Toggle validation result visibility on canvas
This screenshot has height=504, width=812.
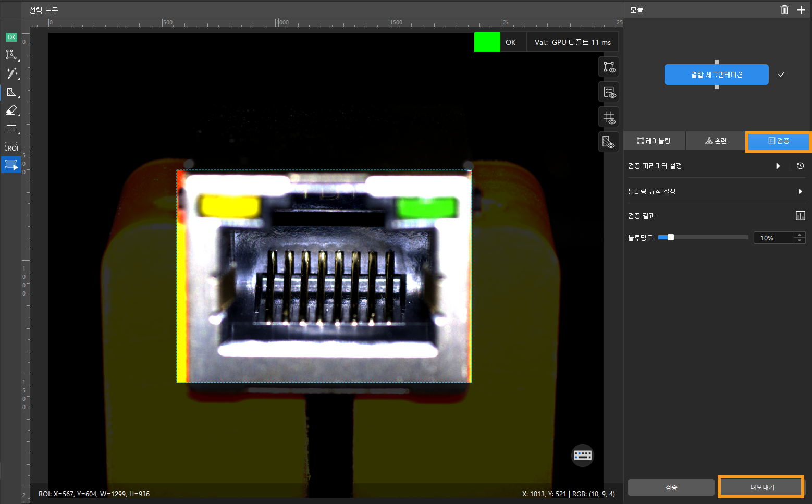(609, 92)
